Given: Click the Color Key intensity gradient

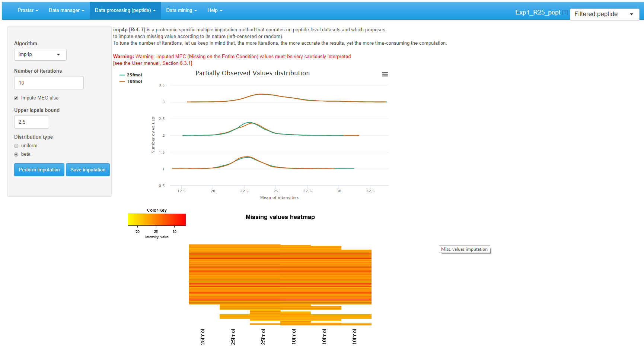Looking at the screenshot, I should point(156,219).
